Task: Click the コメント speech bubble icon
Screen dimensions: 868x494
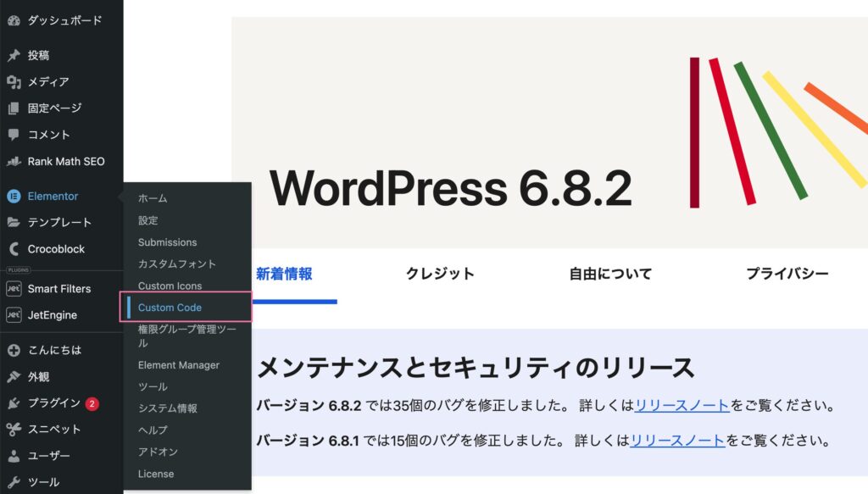Action: pyautogui.click(x=14, y=135)
